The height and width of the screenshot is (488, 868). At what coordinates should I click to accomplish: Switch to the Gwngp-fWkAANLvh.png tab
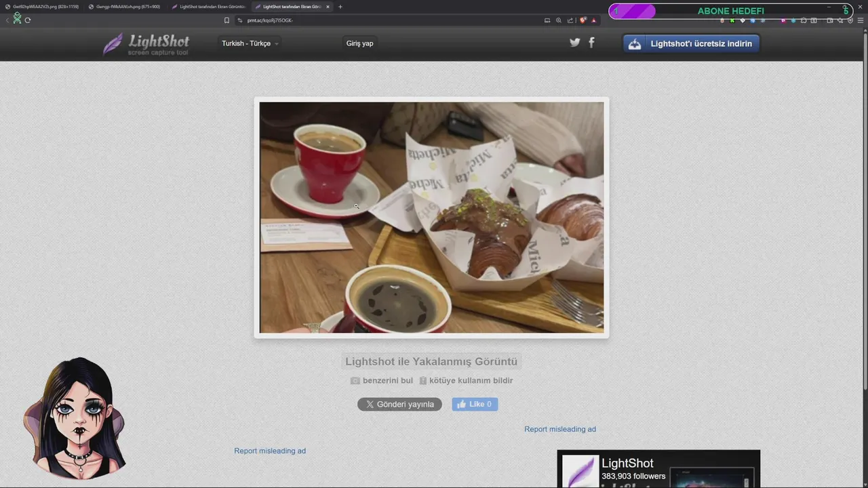click(125, 7)
